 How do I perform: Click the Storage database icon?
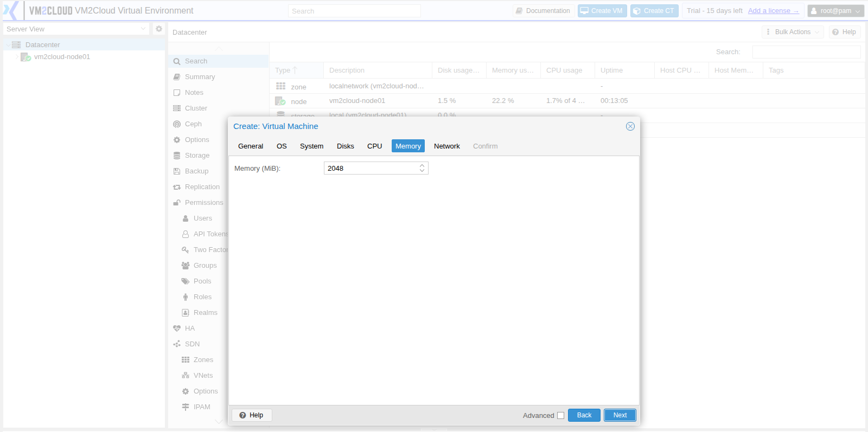[177, 156]
